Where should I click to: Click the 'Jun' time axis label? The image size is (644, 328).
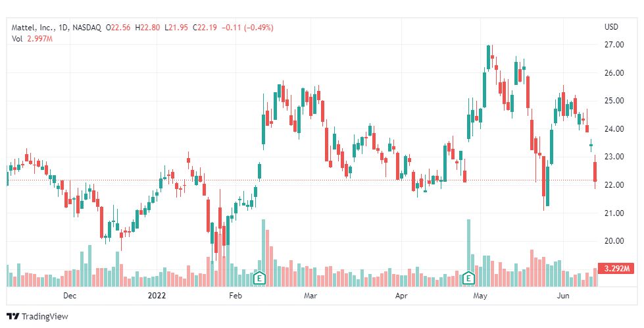pos(563,296)
